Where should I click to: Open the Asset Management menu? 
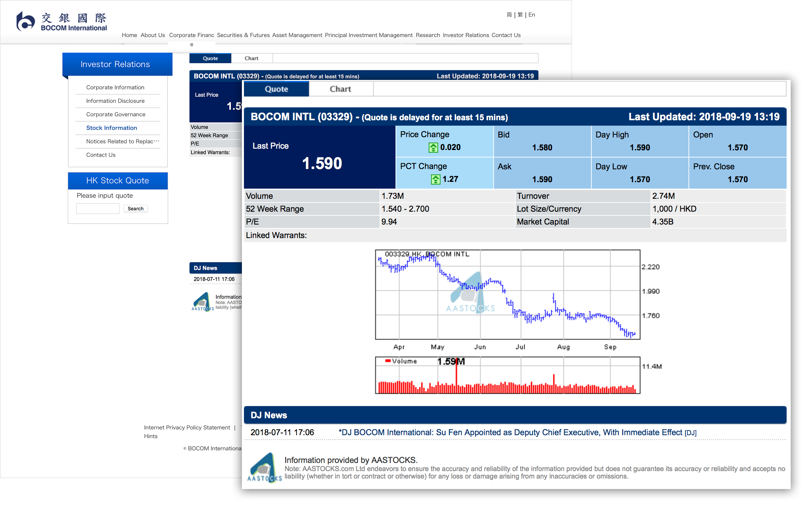(297, 35)
